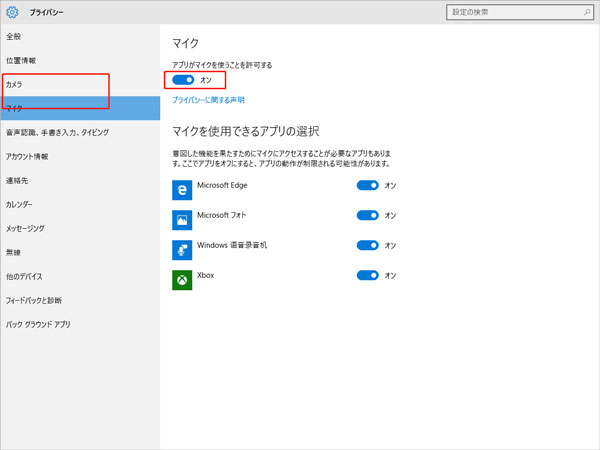
Task: Click the Windows 音声録音机 app icon
Action: point(182,247)
